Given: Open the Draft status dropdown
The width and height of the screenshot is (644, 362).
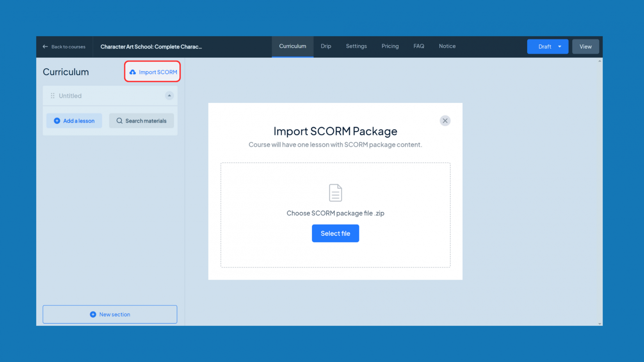Looking at the screenshot, I should tap(548, 46).
